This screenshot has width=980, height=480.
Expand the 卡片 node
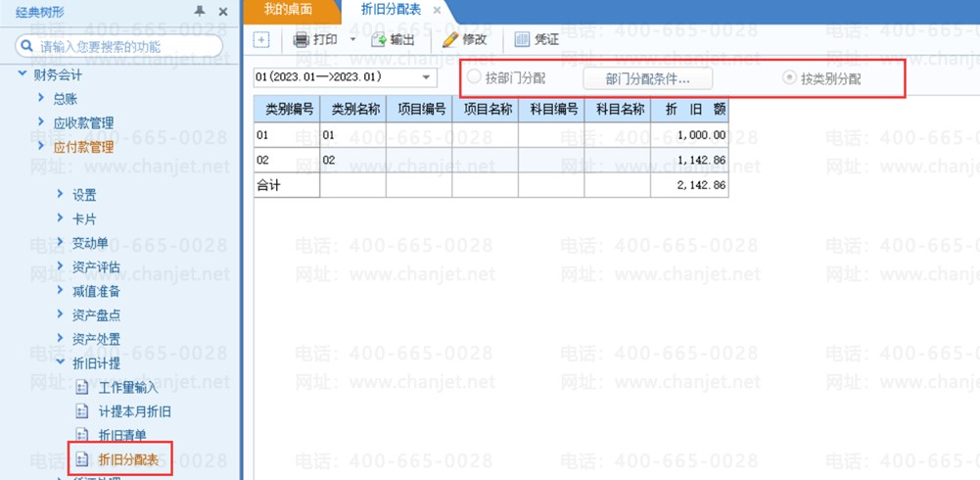[60, 218]
